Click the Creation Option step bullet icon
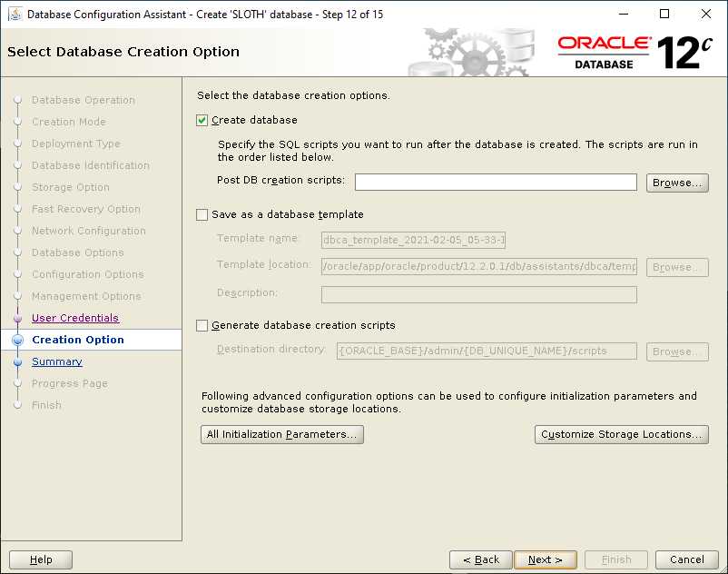728x574 pixels. [x=17, y=340]
